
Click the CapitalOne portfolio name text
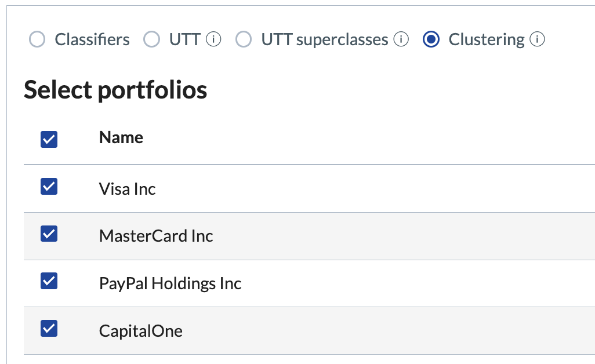pos(141,331)
